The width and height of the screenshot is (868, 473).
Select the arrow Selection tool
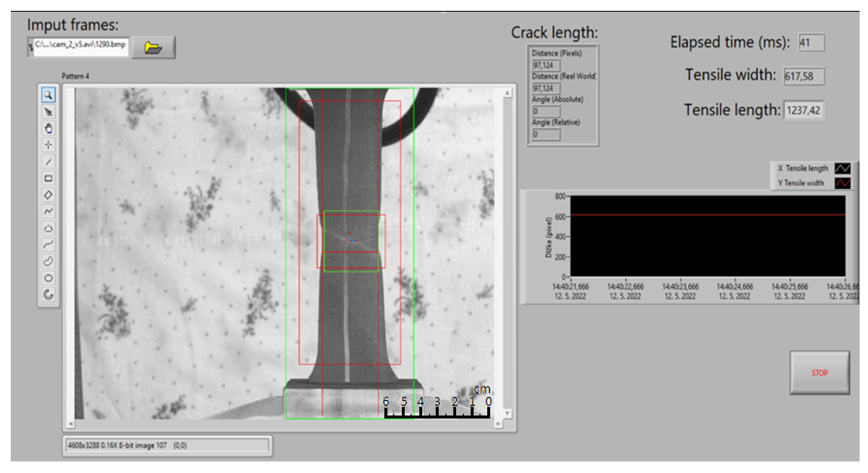[x=49, y=112]
